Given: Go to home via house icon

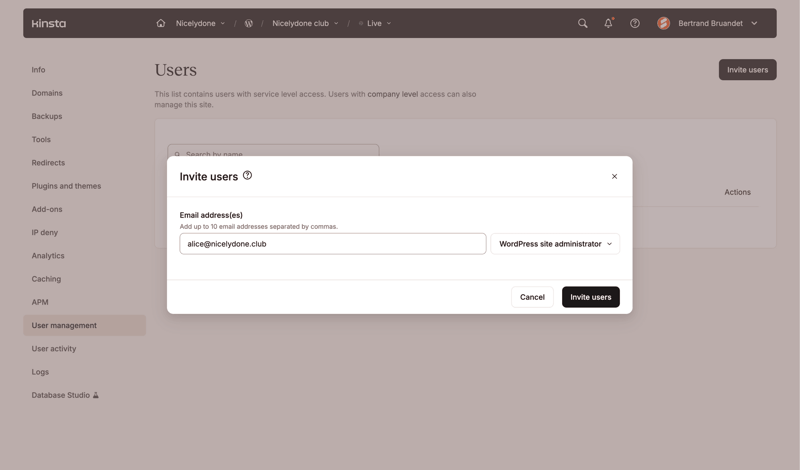Looking at the screenshot, I should pos(161,23).
